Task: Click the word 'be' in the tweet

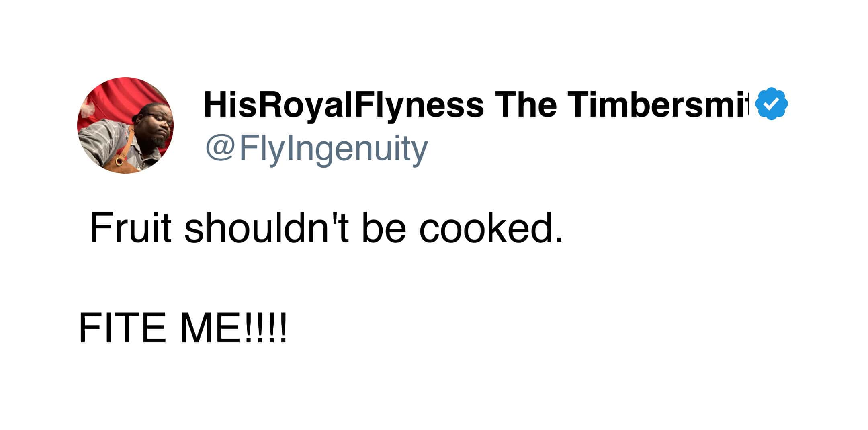Action: click(x=384, y=228)
